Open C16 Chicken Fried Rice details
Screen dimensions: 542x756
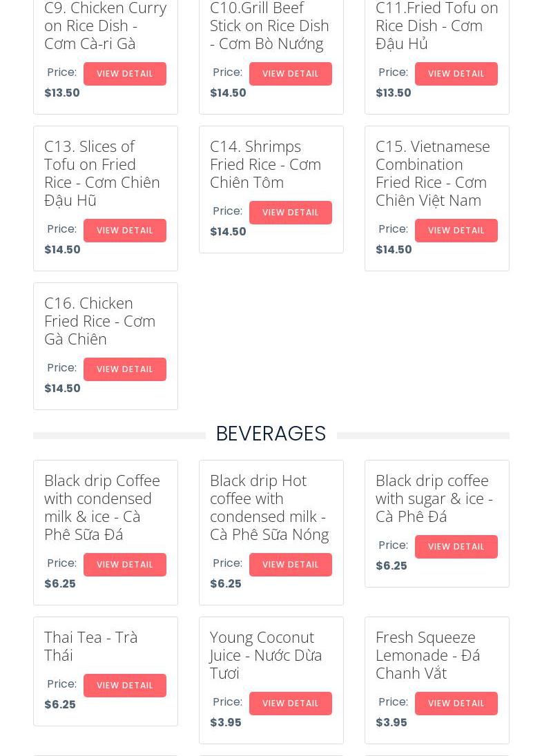(124, 369)
